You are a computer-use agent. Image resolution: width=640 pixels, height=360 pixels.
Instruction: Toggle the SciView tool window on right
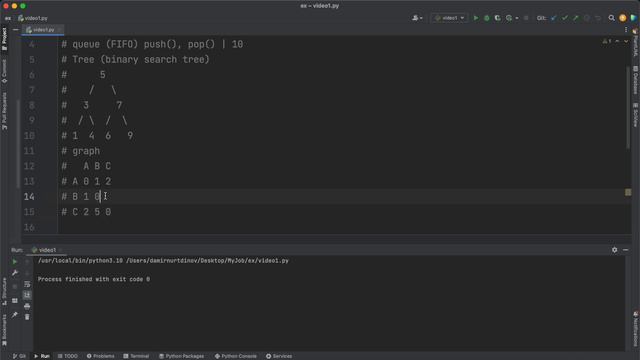pyautogui.click(x=636, y=115)
